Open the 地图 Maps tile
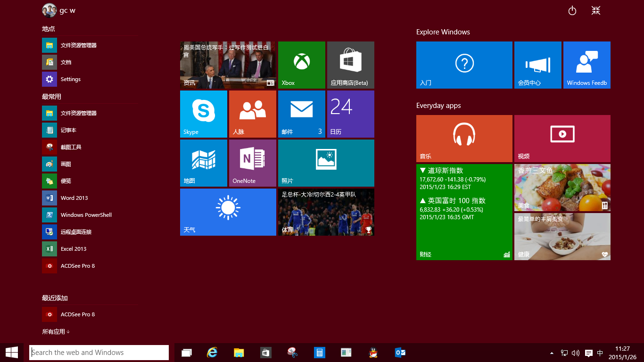The width and height of the screenshot is (644, 362). tap(204, 163)
